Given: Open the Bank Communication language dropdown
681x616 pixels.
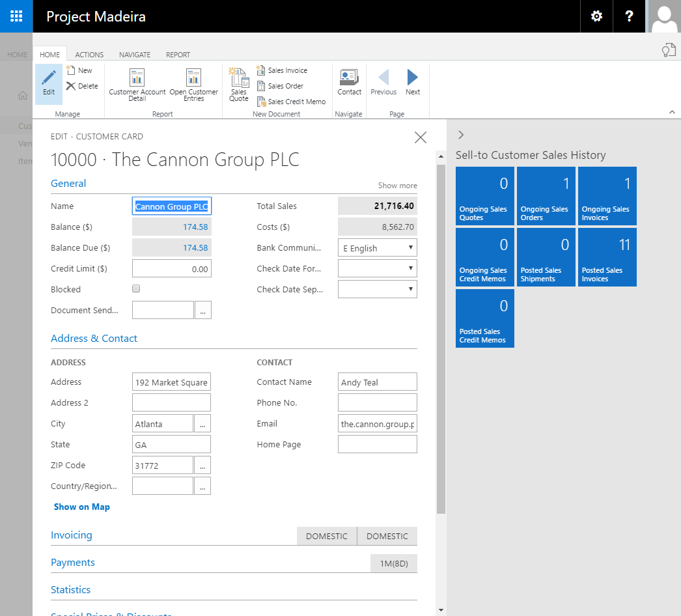Looking at the screenshot, I should click(x=378, y=247).
